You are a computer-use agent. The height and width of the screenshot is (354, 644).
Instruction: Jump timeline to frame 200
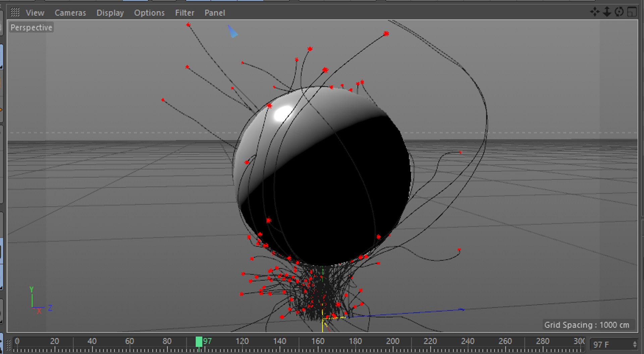(x=392, y=342)
